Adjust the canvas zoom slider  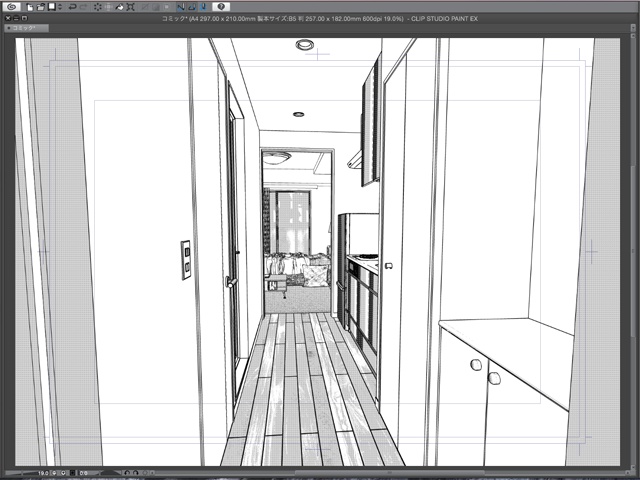tap(21, 473)
